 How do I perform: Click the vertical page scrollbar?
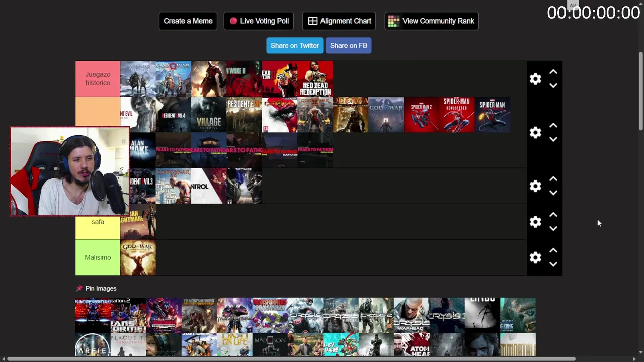[x=641, y=90]
